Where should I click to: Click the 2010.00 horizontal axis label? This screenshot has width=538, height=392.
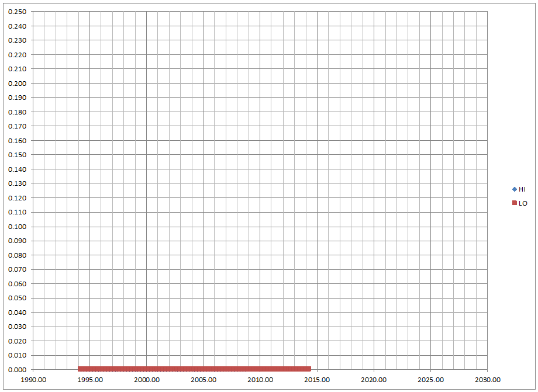coord(260,380)
